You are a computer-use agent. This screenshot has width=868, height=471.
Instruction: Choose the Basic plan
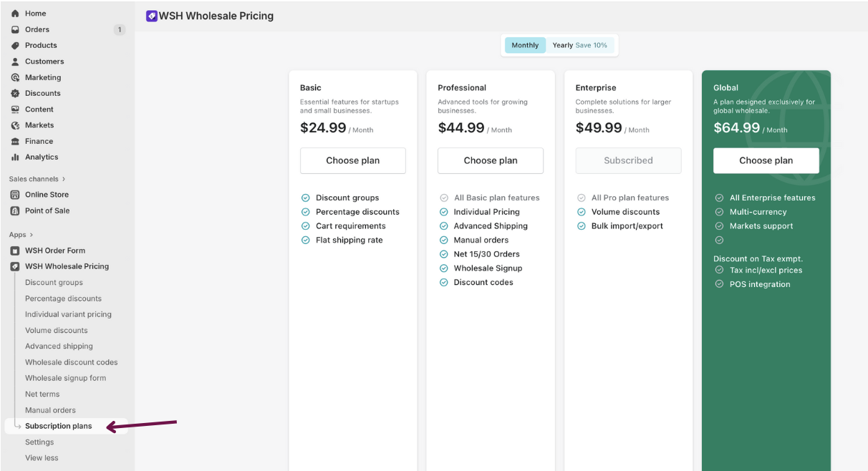pyautogui.click(x=352, y=160)
